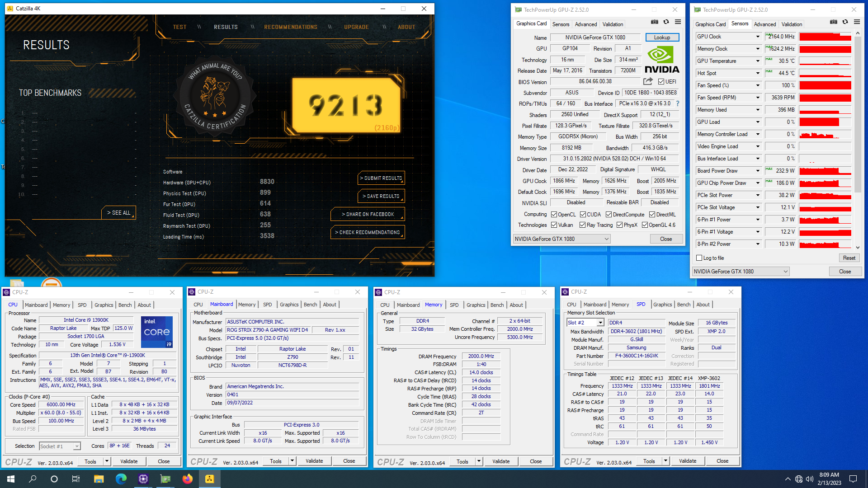This screenshot has height=488, width=868.
Task: Expand Tools dropdown arrow in CPU-Z CPU window
Action: click(107, 461)
